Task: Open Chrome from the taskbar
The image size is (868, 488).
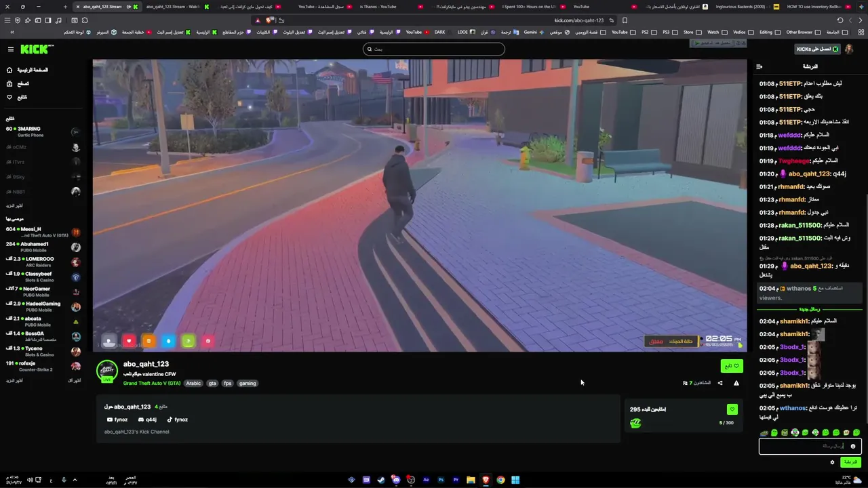Action: [500, 480]
